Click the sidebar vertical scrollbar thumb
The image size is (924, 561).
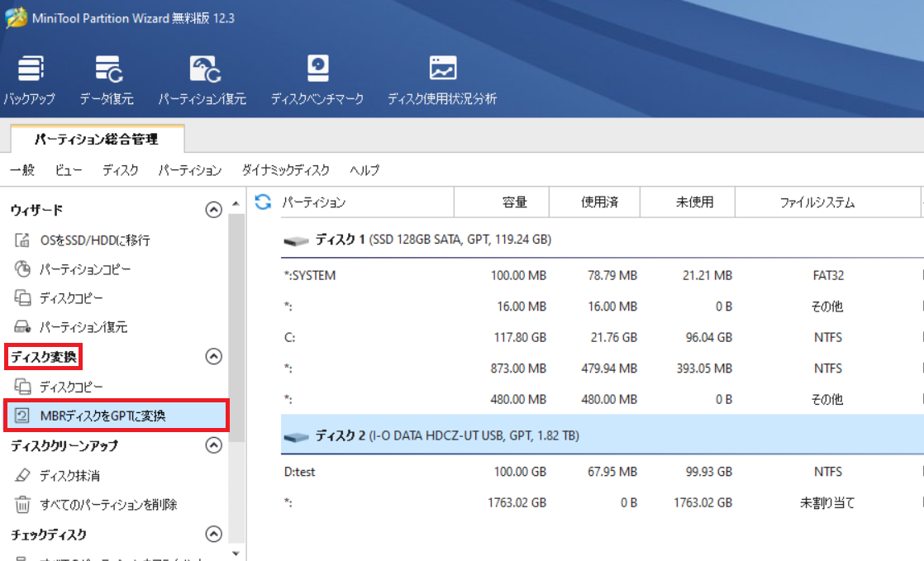point(236,327)
